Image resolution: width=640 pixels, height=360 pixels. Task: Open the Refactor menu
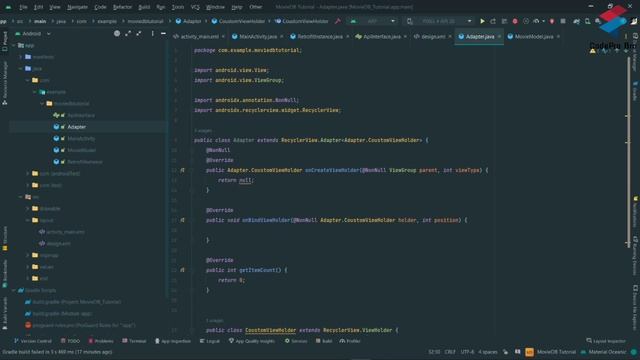122,7
